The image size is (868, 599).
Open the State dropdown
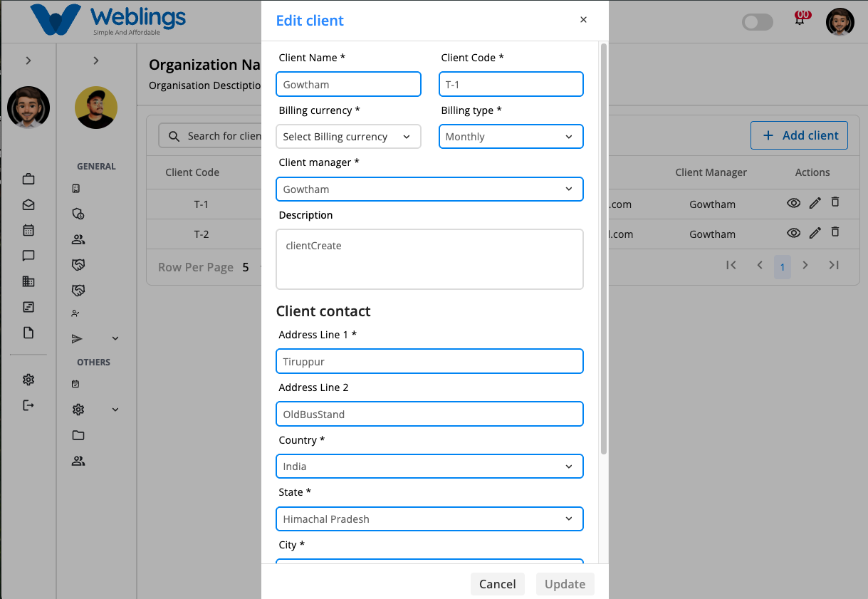click(430, 519)
